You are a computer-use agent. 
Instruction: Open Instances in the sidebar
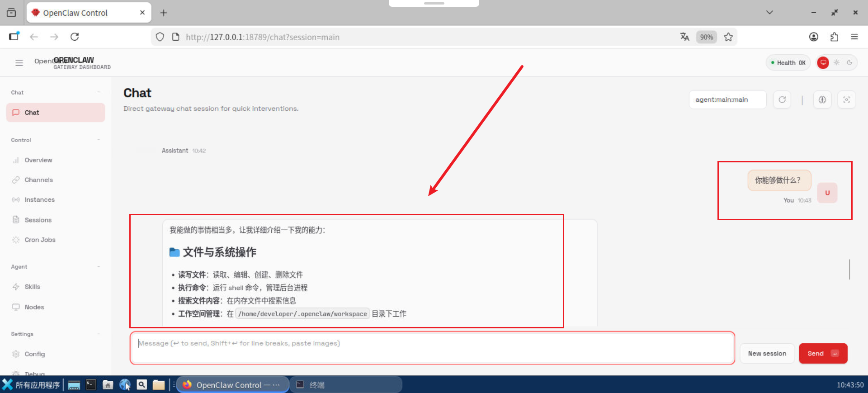[x=56, y=200]
